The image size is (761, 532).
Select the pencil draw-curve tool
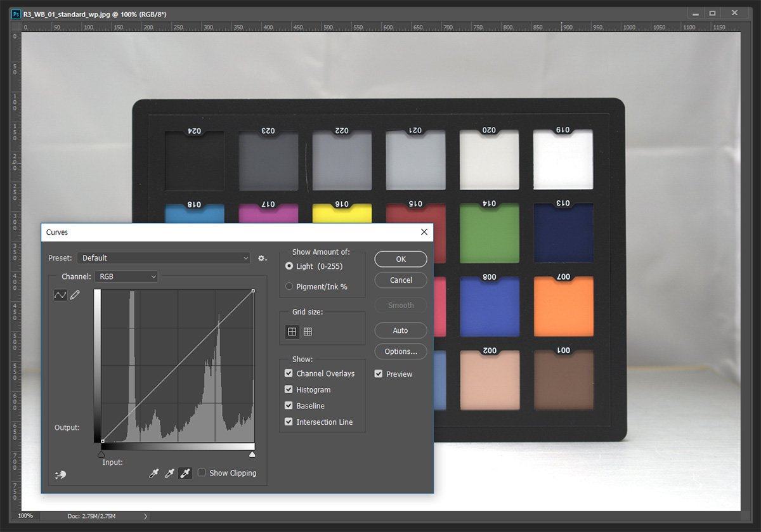coord(75,295)
